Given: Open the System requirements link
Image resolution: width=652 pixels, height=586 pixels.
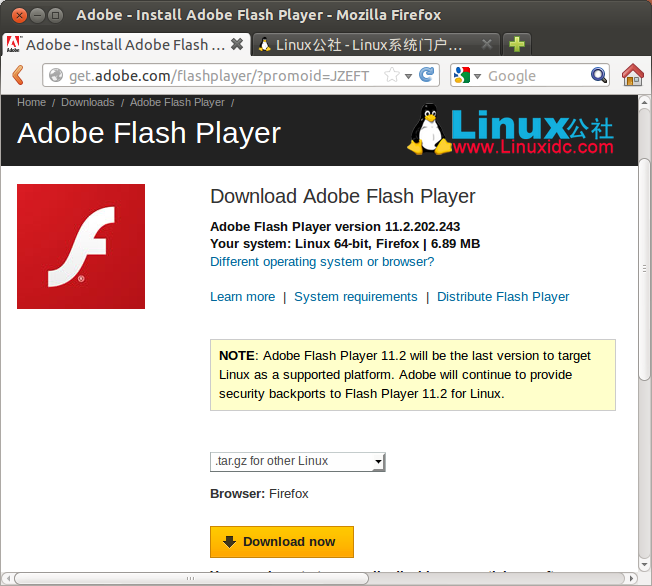Looking at the screenshot, I should [356, 297].
